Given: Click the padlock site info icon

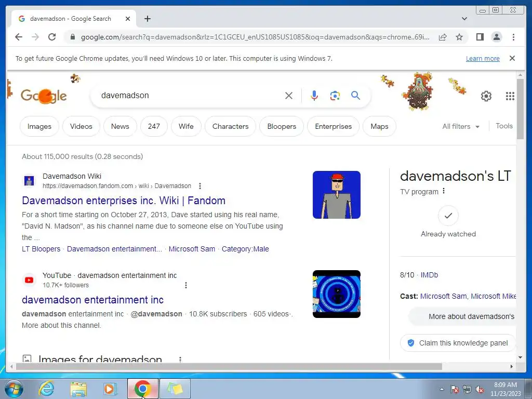Looking at the screenshot, I should pyautogui.click(x=72, y=37).
